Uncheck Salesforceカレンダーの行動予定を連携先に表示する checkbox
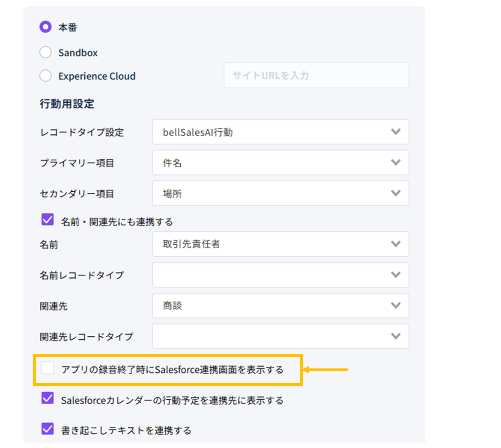 tap(48, 399)
